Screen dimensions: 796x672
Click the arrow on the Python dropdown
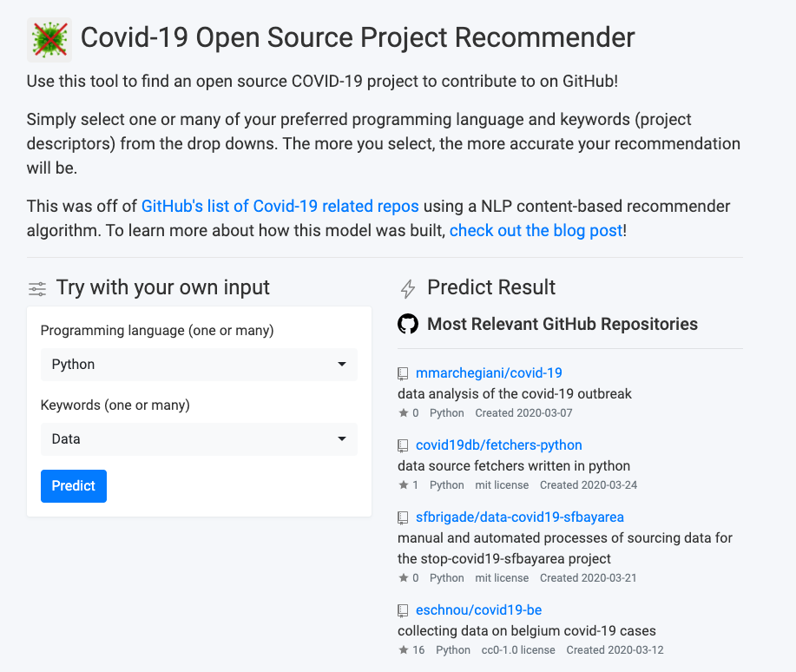[x=342, y=364]
